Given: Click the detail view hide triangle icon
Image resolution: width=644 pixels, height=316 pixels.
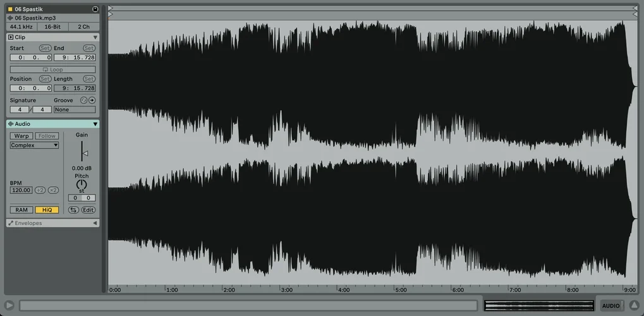Looking at the screenshot, I should point(634,305).
